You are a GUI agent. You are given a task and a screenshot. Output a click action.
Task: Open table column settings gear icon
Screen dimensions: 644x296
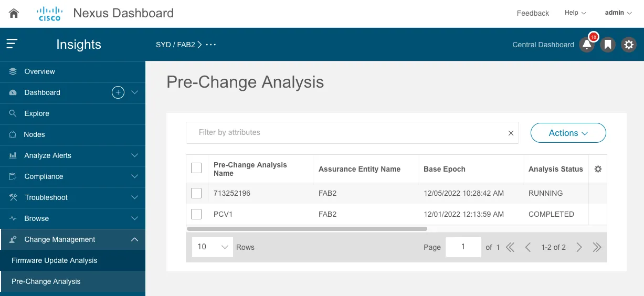[597, 169]
